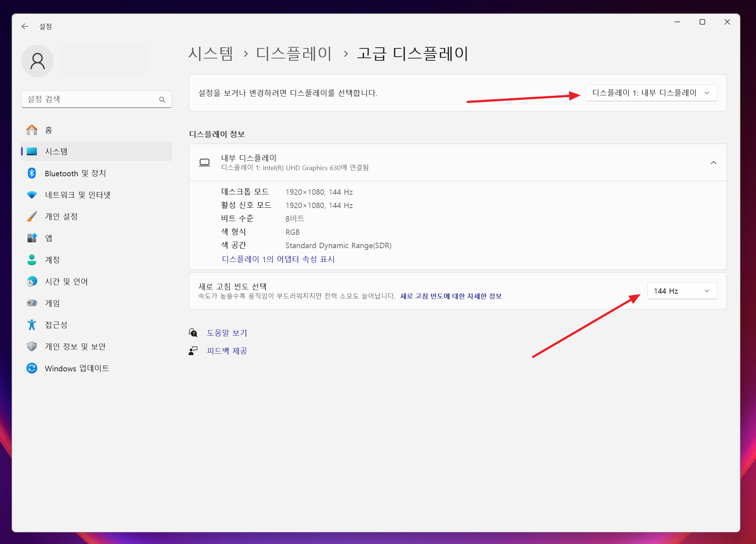Click the Windows Update sync icon
This screenshot has width=756, height=544.
32,368
